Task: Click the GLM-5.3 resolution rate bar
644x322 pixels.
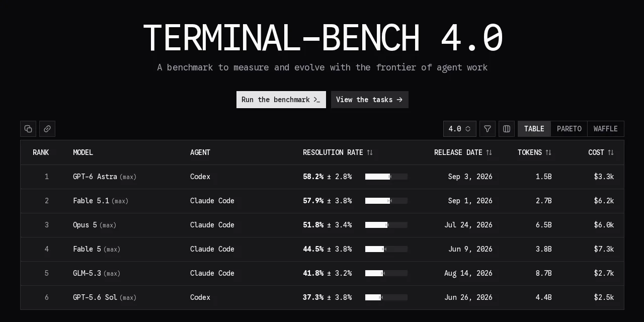Action: coord(386,273)
